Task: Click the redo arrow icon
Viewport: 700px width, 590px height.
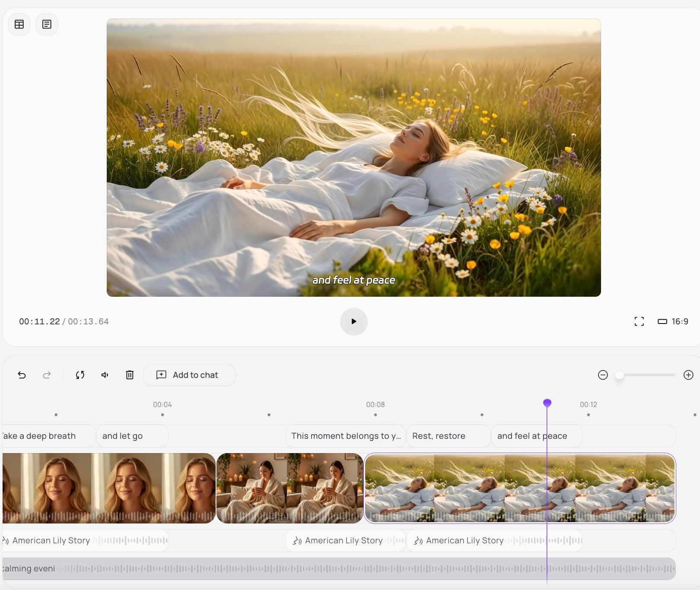Action: (47, 375)
